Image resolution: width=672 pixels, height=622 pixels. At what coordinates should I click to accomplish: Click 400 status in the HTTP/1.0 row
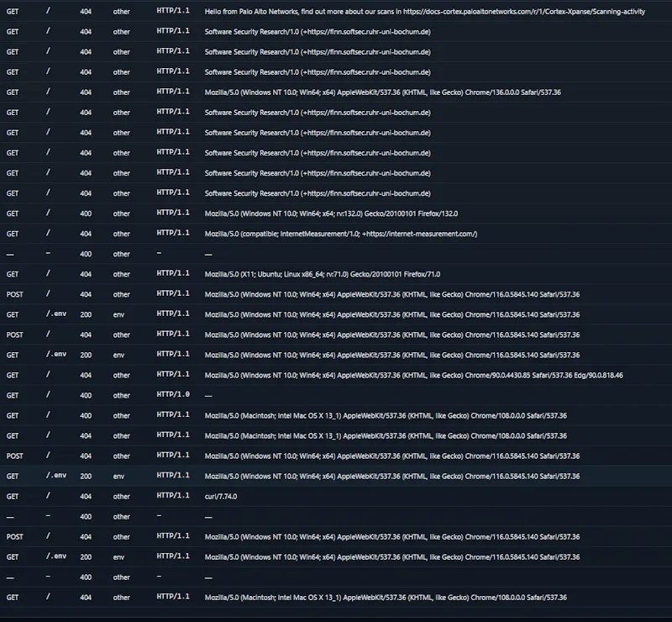pos(86,396)
